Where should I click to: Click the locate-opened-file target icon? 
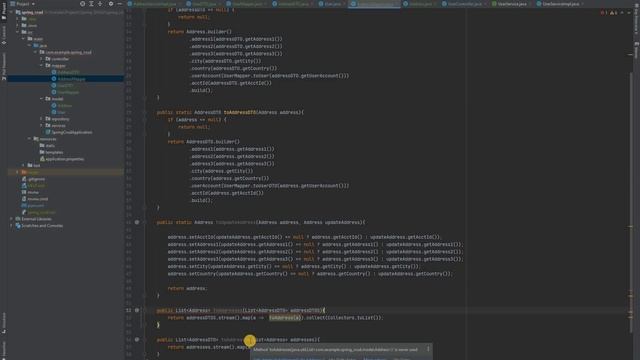(x=82, y=4)
